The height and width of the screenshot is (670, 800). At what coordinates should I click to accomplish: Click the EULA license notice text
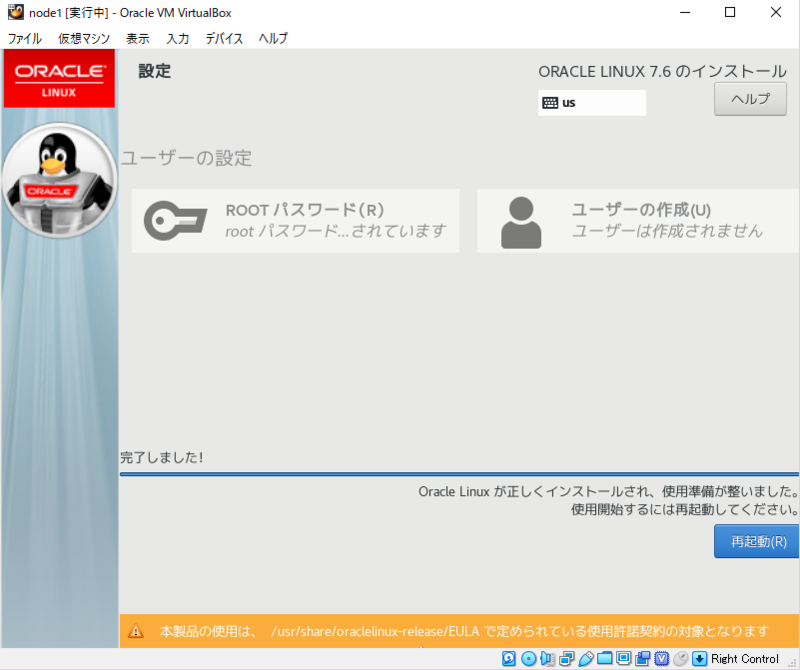[464, 631]
